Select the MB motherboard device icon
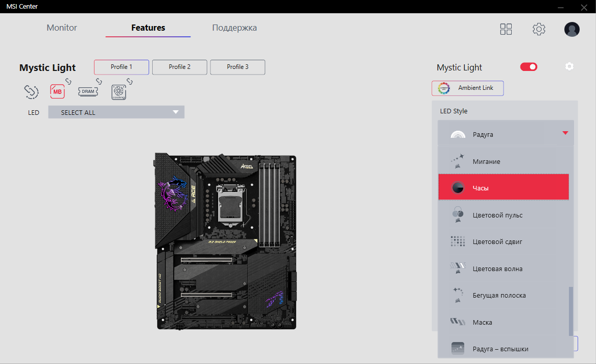The width and height of the screenshot is (596, 364). pos(57,91)
